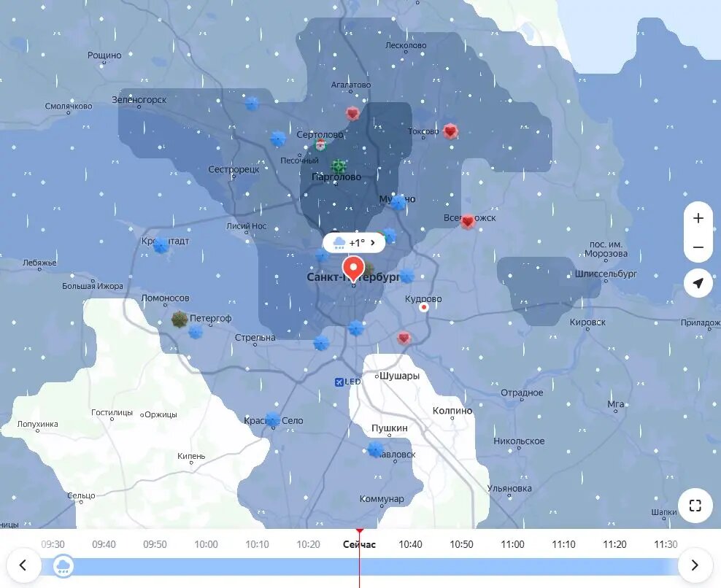Select 11:10 on the timeline
The image size is (721, 588).
563,544
